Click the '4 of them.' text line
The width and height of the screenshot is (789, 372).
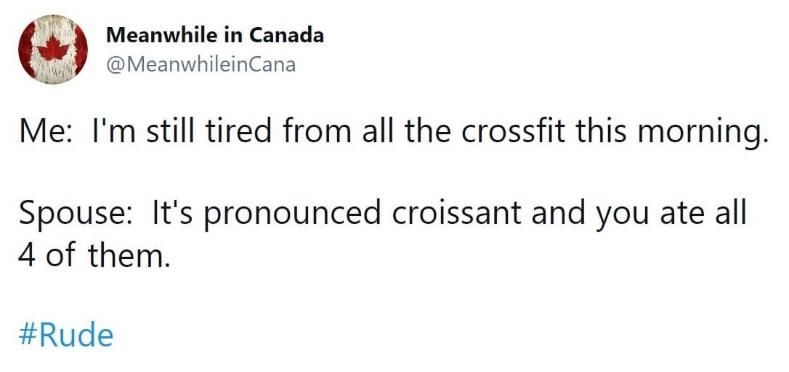tap(92, 256)
